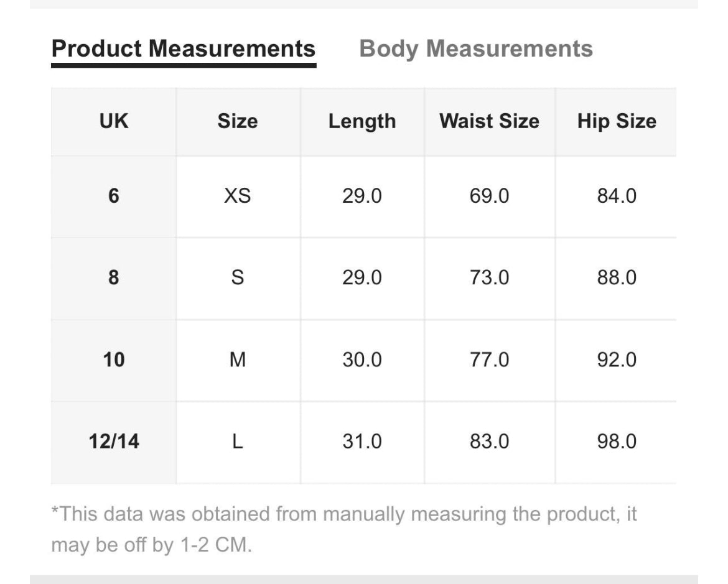Select the UK 12/14 row label
This screenshot has height=584, width=728.
pyautogui.click(x=114, y=442)
